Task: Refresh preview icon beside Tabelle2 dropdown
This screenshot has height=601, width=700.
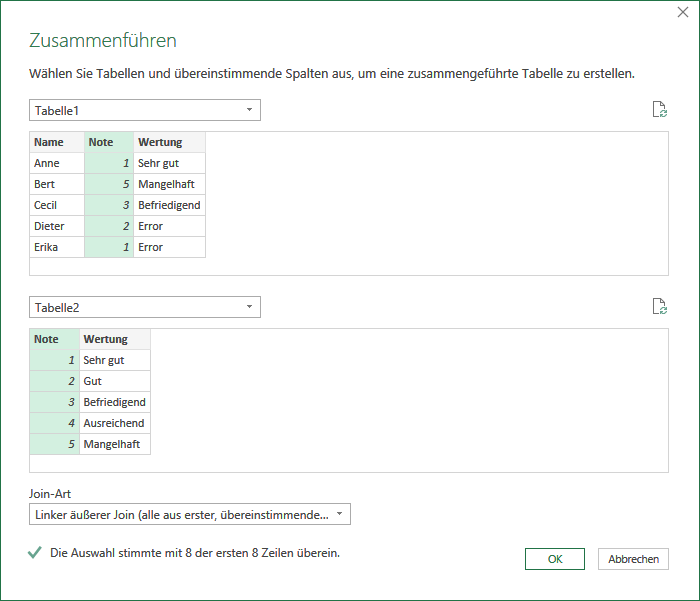Action: point(660,306)
